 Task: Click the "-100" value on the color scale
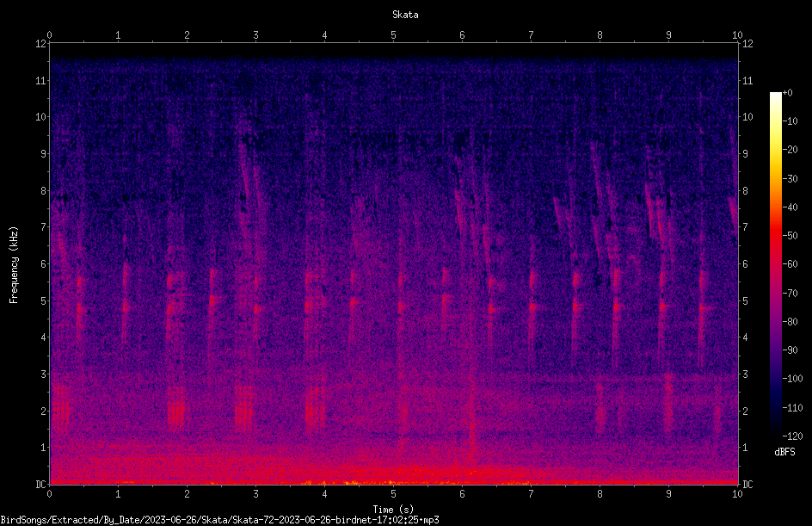click(793, 379)
